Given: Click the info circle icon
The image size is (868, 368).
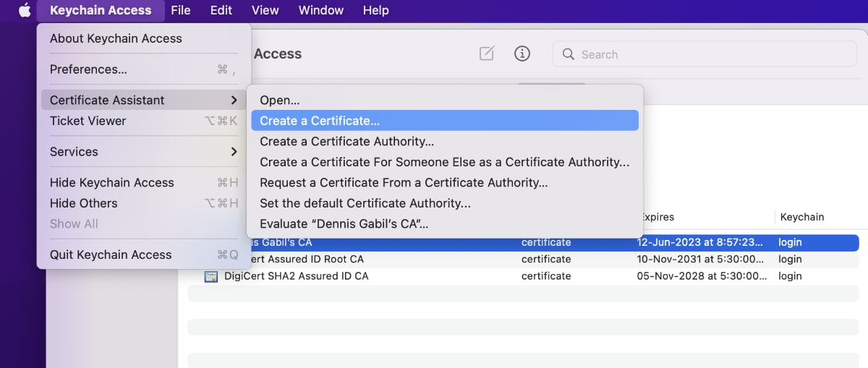Looking at the screenshot, I should click(522, 54).
